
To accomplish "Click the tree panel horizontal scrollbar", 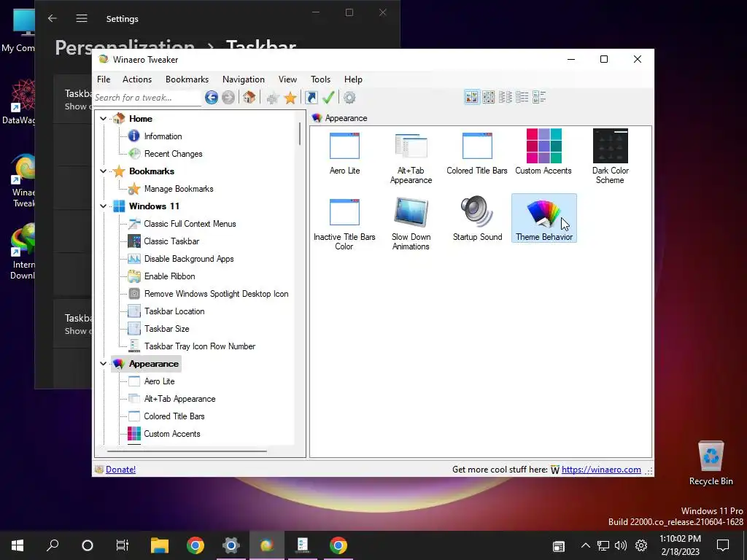I will [187, 451].
